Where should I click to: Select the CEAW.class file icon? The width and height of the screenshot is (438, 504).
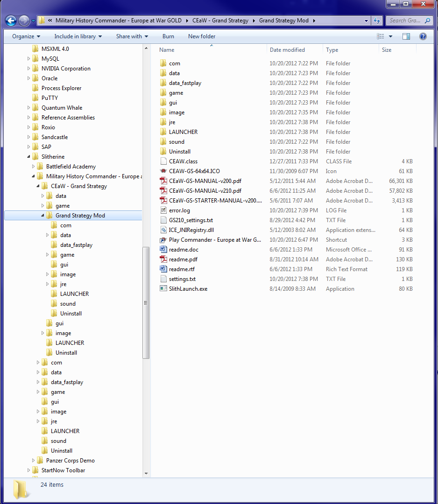pyautogui.click(x=163, y=161)
